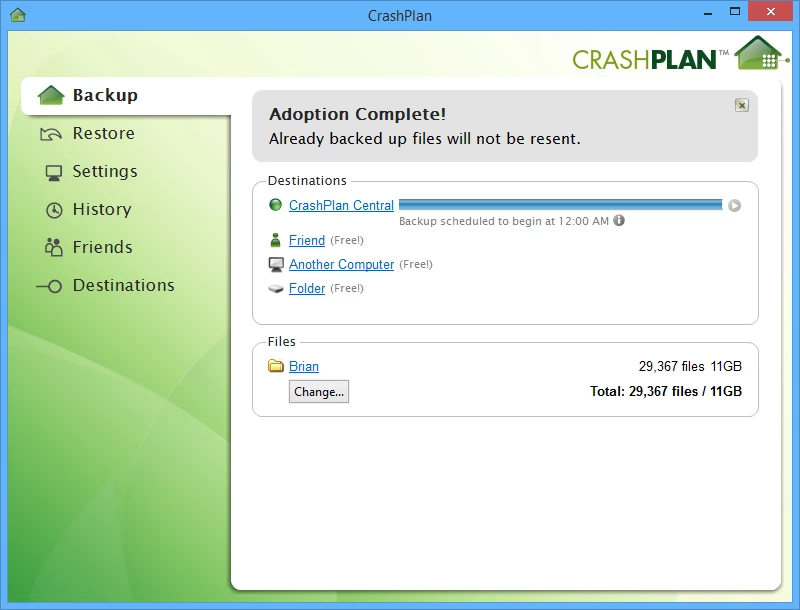Click the '(Free!)' label next to Folder
800x610 pixels.
point(347,288)
